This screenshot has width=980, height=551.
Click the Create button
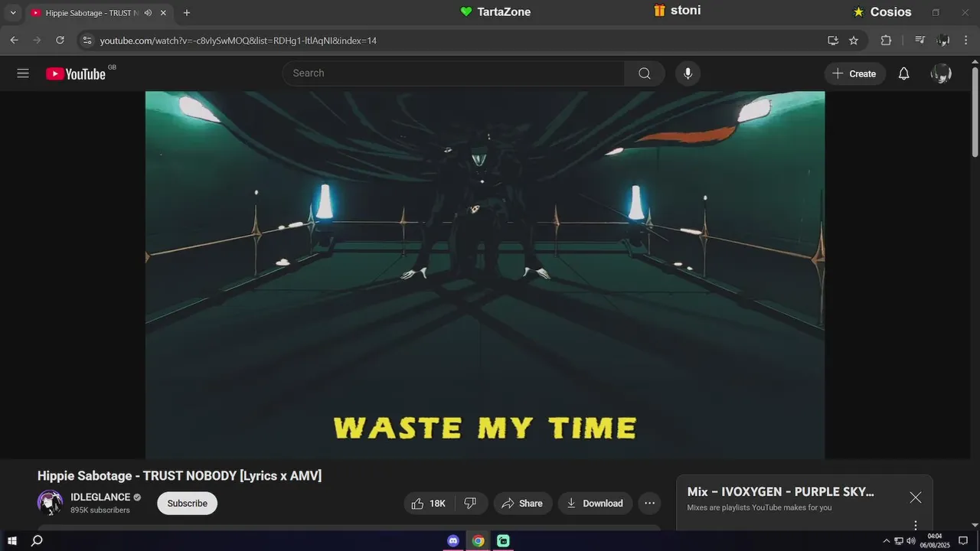[x=855, y=73]
